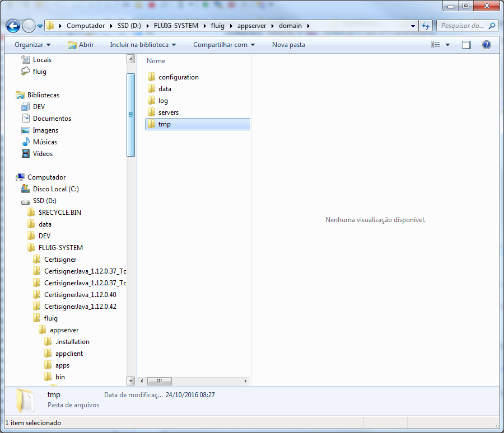Image resolution: width=504 pixels, height=433 pixels.
Task: Navigate to FLUIG-SYSTEM breadcrumb
Action: coord(176,26)
